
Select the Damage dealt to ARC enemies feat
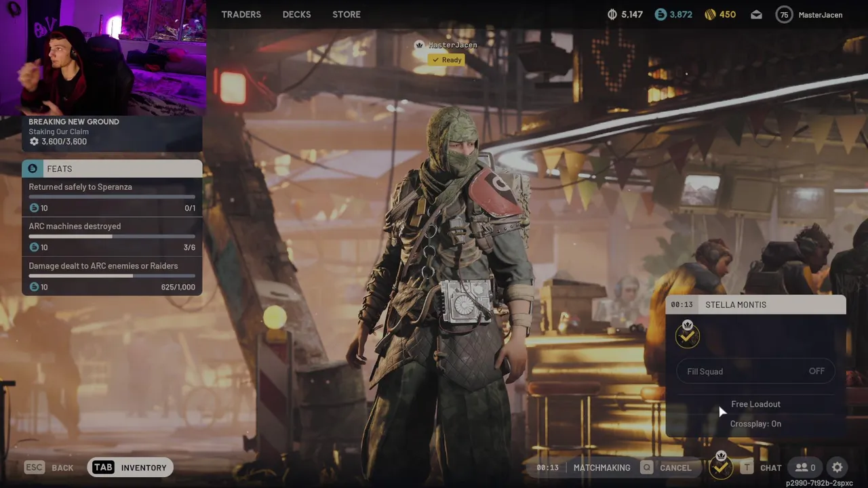pos(112,276)
